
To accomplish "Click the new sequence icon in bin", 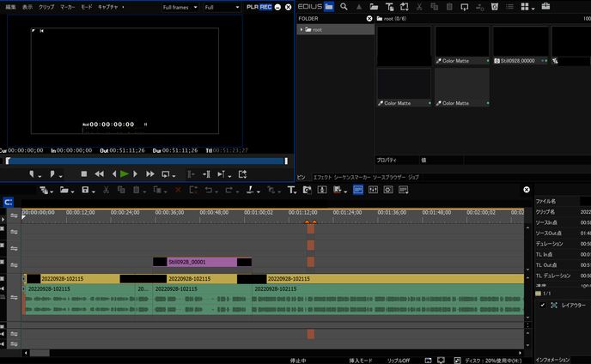I will point(405,6).
